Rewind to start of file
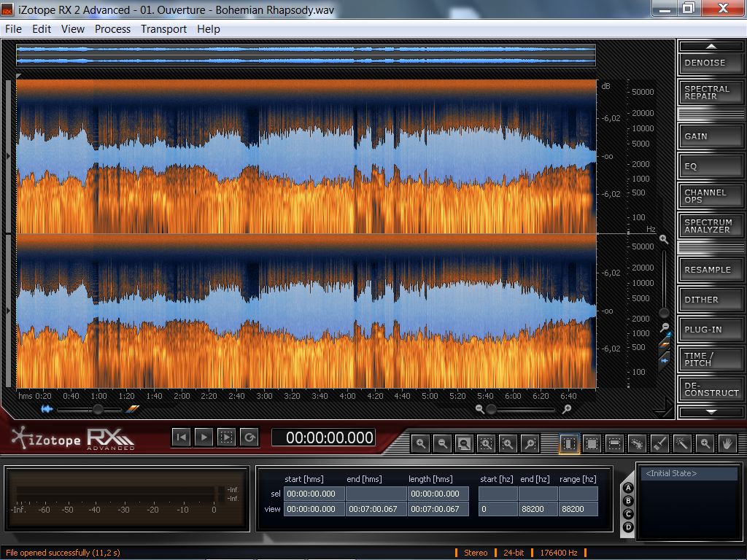747x560 pixels. (x=182, y=437)
